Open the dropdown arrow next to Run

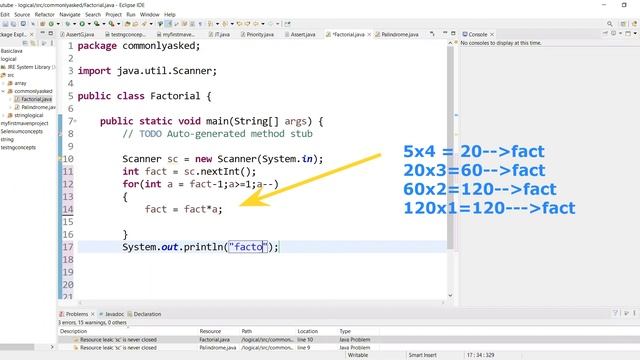(89, 24)
